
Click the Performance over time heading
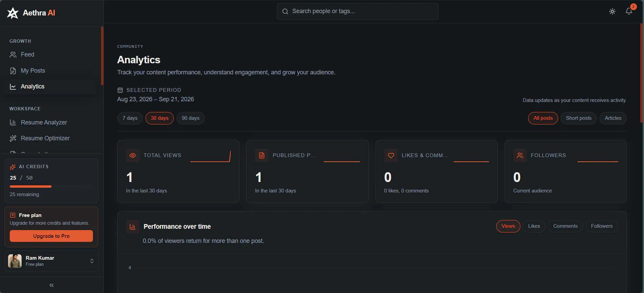click(x=177, y=227)
